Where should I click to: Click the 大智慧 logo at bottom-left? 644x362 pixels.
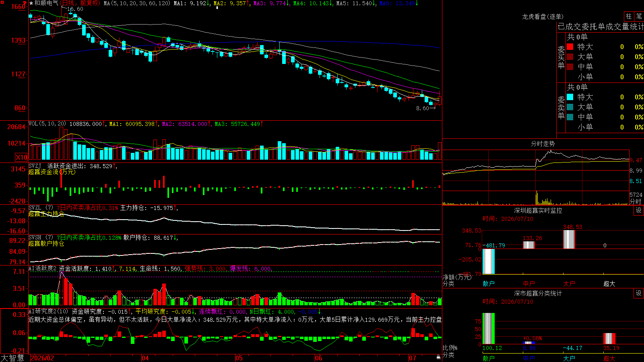(x=12, y=358)
